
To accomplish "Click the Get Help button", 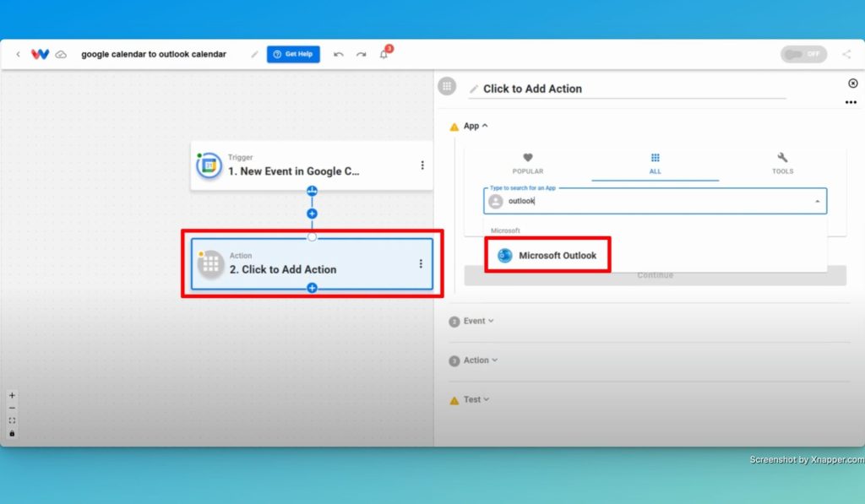I will coord(293,54).
